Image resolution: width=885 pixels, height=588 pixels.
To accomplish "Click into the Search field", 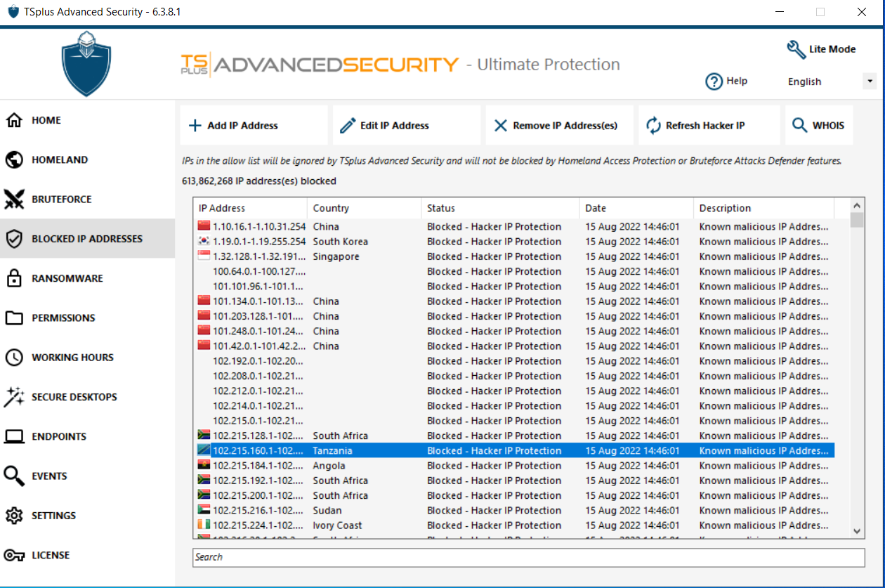I will pyautogui.click(x=529, y=557).
